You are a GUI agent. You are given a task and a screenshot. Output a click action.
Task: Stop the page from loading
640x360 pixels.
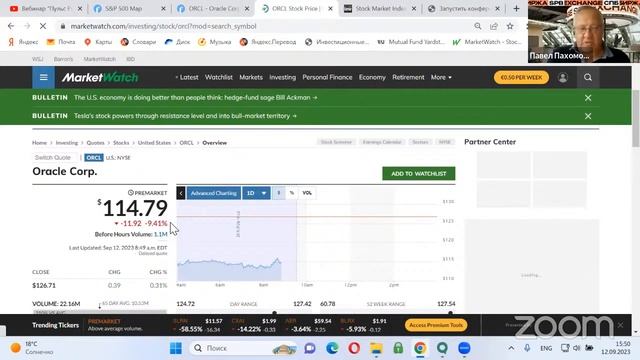[x=43, y=26]
